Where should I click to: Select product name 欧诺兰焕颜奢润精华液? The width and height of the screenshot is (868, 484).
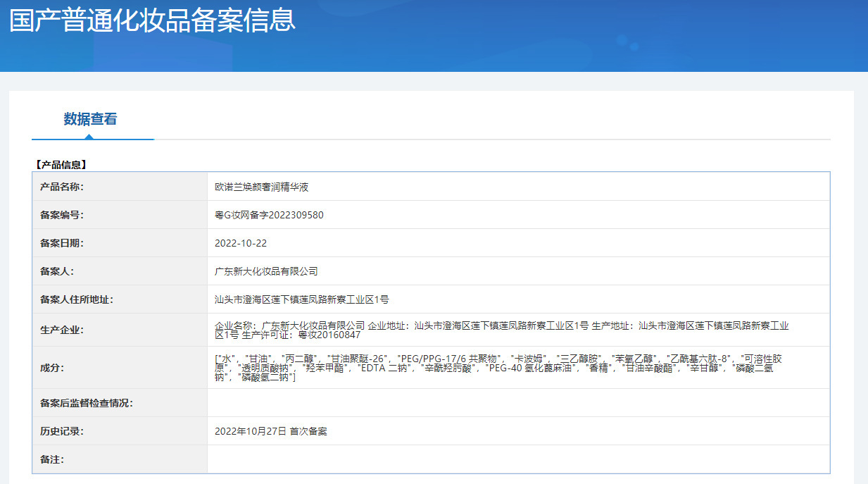tap(261, 187)
